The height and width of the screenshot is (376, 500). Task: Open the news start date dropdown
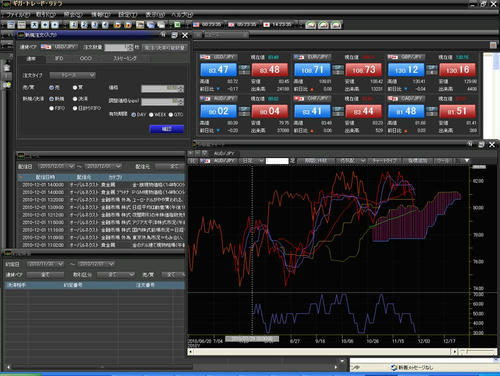point(56,166)
